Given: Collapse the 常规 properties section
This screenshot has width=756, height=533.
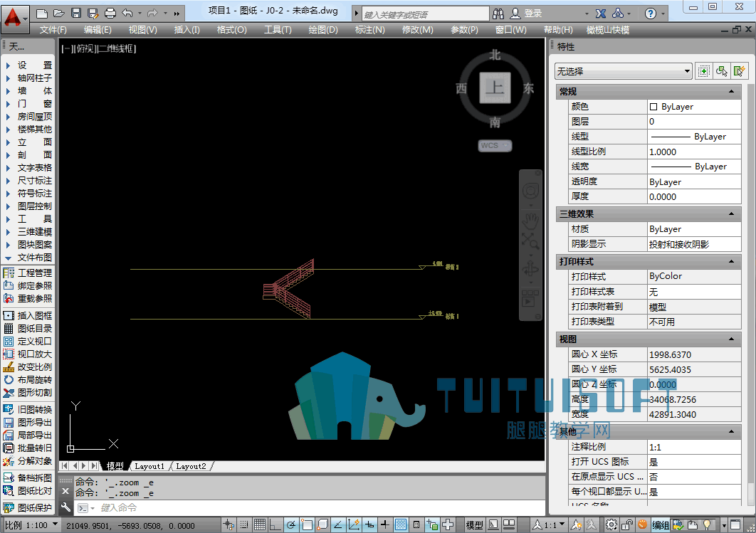Looking at the screenshot, I should [x=731, y=92].
